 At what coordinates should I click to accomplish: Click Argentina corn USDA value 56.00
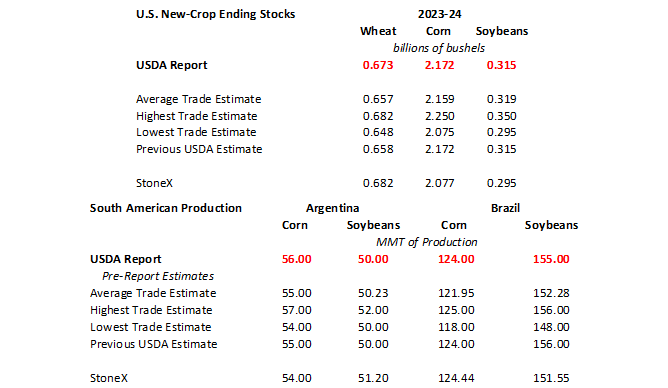pos(297,259)
